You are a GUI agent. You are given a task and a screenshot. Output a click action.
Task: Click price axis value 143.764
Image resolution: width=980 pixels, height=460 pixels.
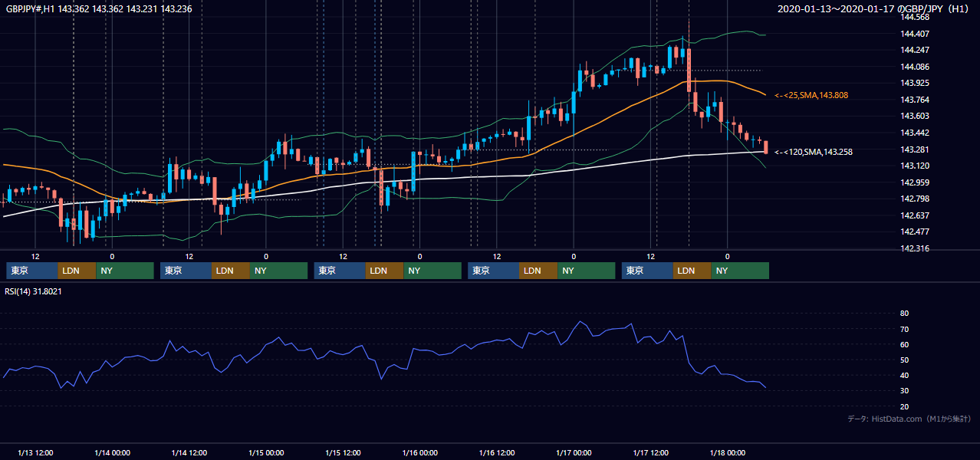point(915,100)
